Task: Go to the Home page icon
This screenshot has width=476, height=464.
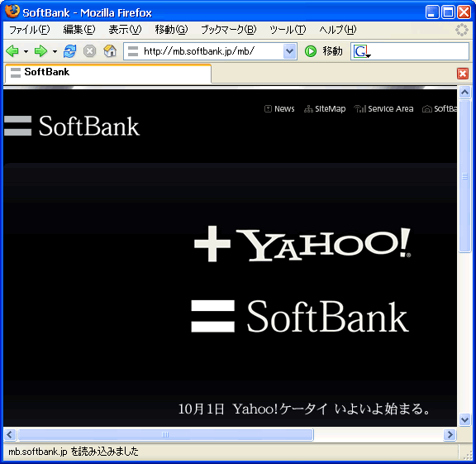Action: [x=110, y=50]
